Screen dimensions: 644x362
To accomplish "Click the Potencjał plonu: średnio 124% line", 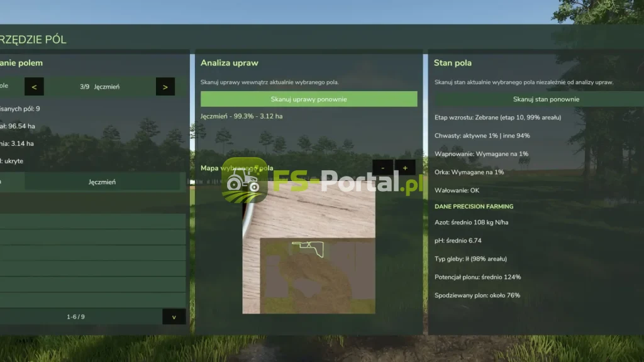I will (x=478, y=277).
